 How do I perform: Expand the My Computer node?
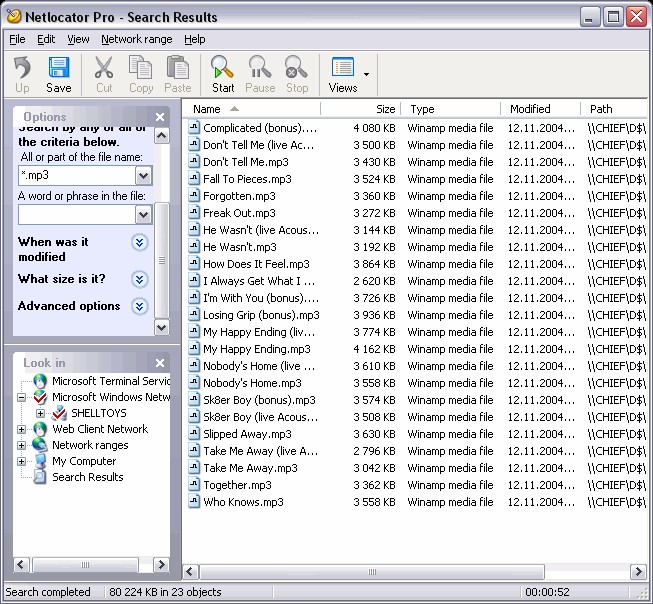pos(22,462)
